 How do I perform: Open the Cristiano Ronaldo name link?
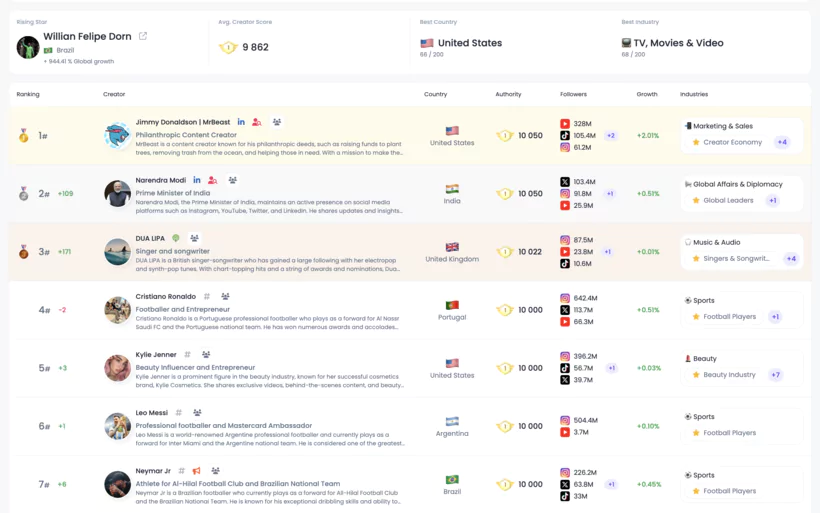coord(166,297)
